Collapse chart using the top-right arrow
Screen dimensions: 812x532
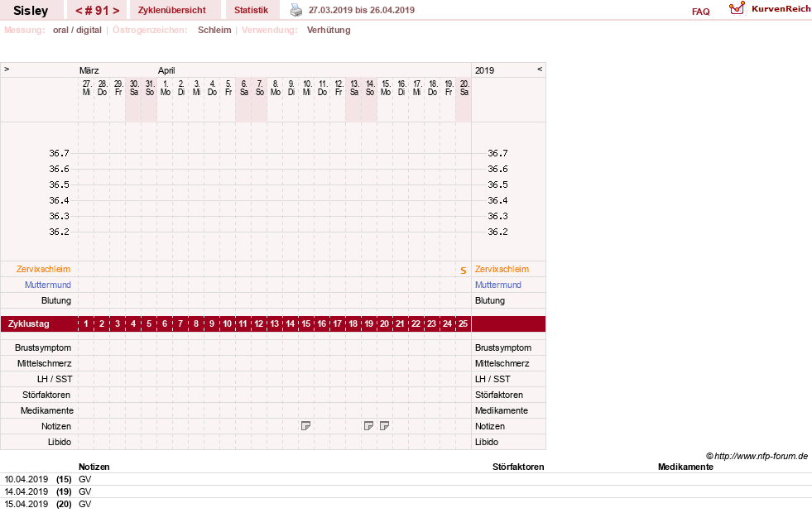pos(540,69)
